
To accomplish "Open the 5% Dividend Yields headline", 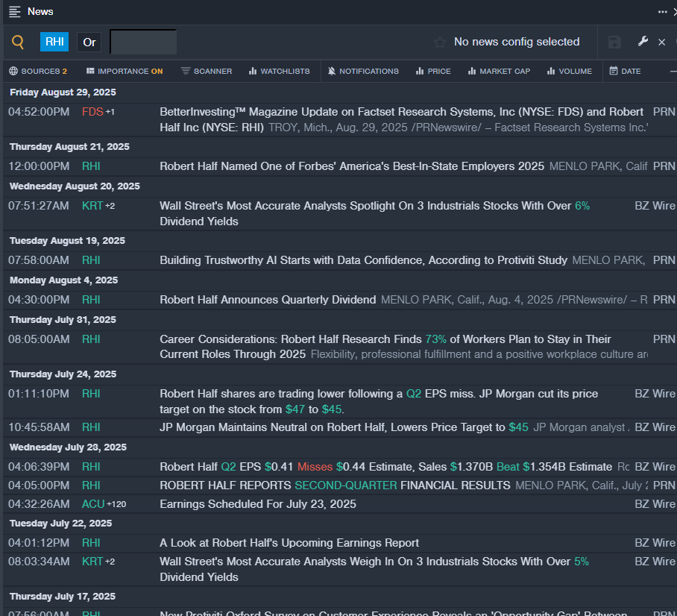I will coord(374,569).
